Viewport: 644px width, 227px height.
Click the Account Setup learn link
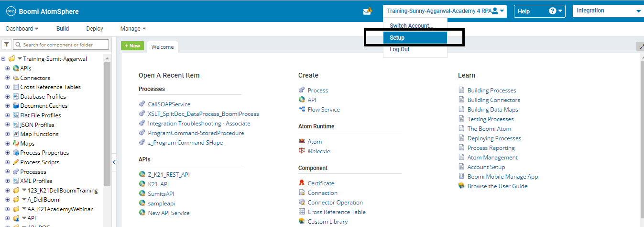tap(486, 167)
